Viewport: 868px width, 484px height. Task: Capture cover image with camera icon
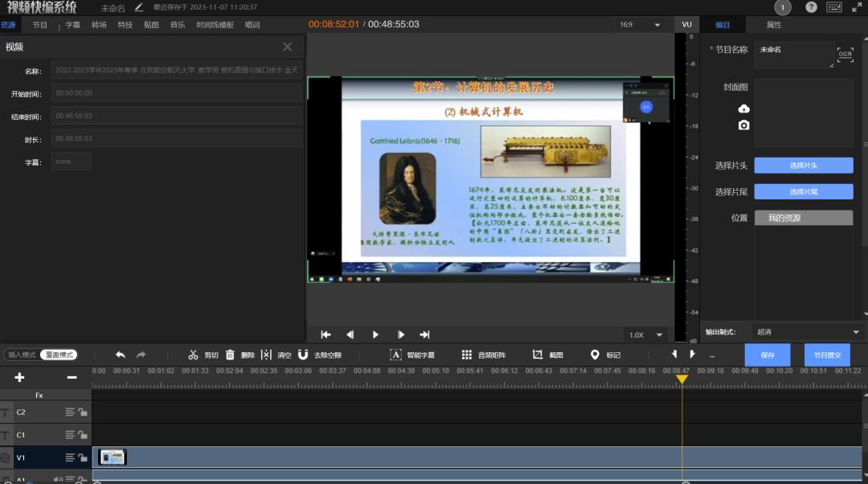pyautogui.click(x=744, y=125)
